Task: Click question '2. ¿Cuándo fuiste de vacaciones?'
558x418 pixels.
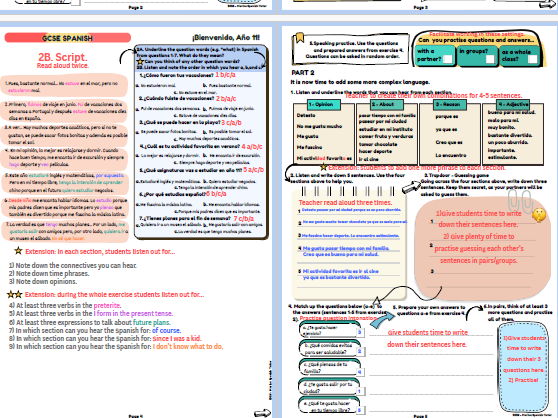Action: 177,99
